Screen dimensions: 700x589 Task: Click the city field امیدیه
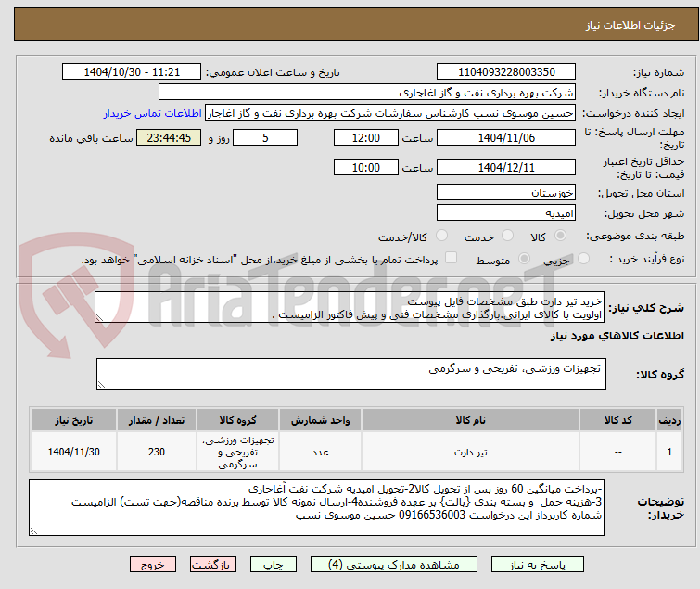tap(506, 213)
